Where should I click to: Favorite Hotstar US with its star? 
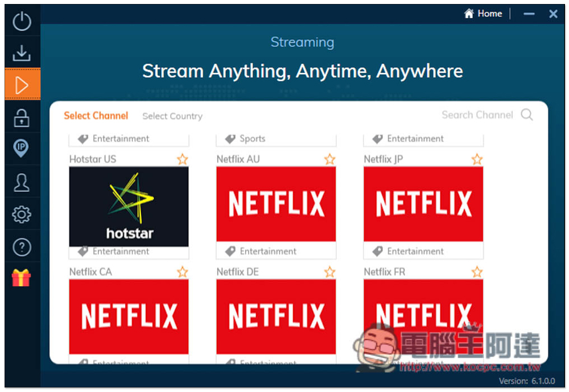coord(183,159)
